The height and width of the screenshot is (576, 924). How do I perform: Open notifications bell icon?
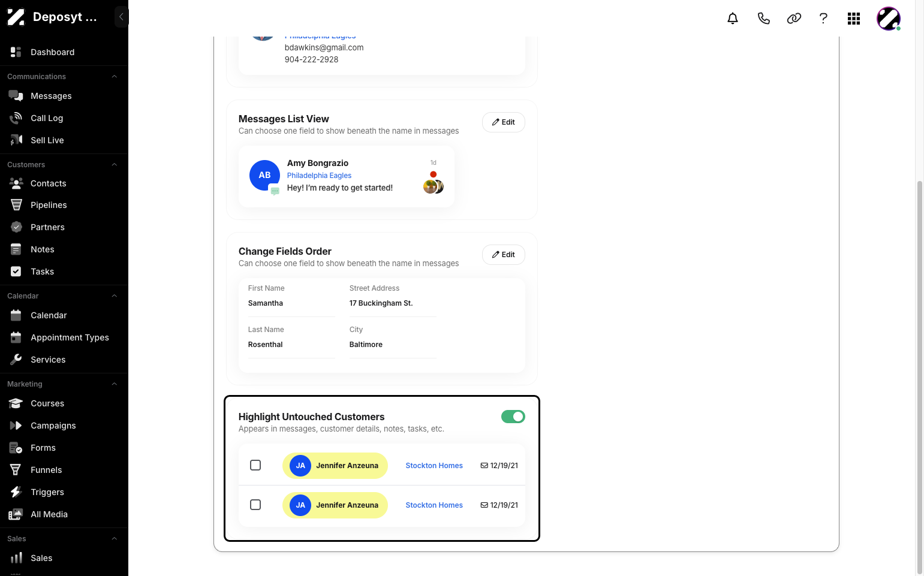[x=733, y=19]
